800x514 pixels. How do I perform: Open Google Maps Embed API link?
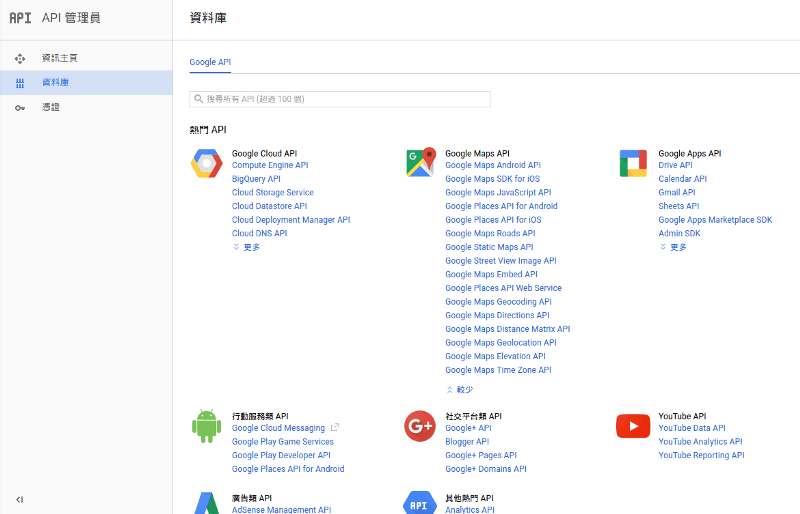(x=491, y=274)
